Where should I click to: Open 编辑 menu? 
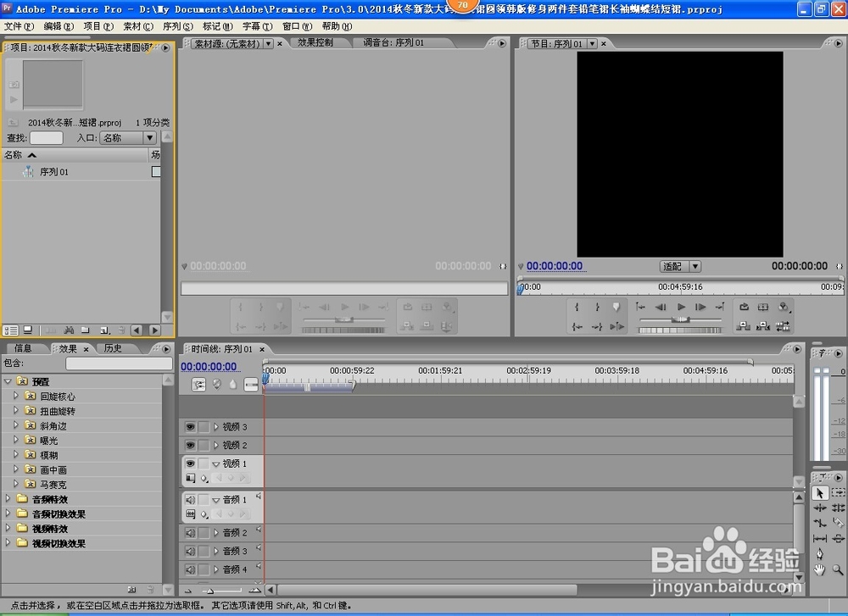click(59, 26)
